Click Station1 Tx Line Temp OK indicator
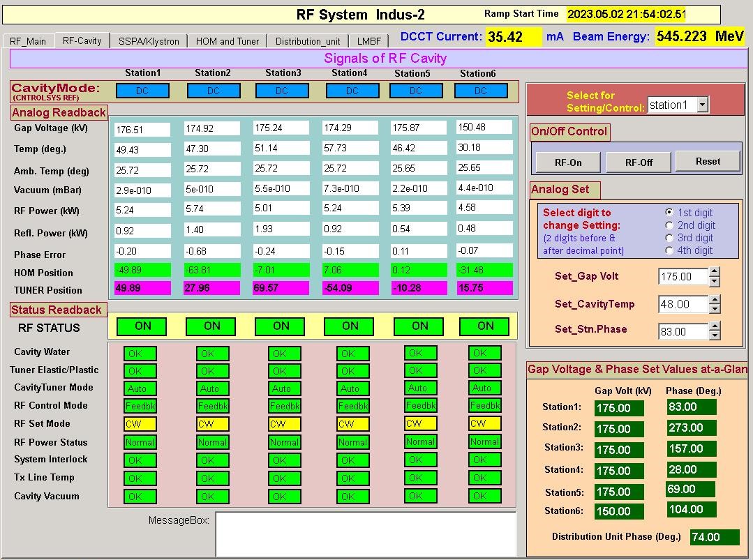This screenshot has width=753, height=560. tap(140, 478)
